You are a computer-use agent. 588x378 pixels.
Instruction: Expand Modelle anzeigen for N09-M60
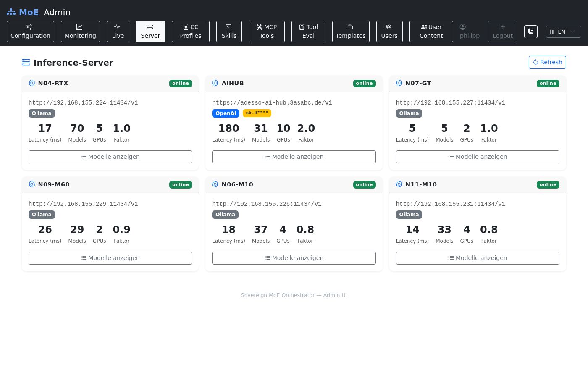point(110,258)
